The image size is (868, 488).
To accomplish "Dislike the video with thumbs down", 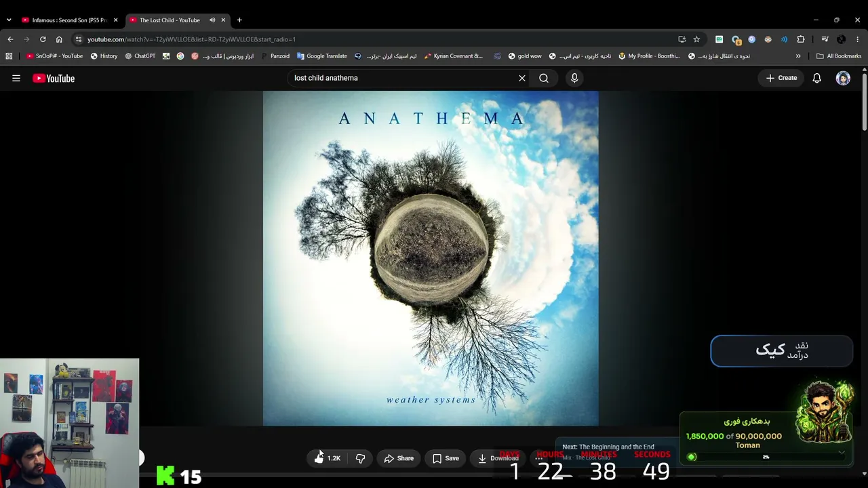I will pyautogui.click(x=361, y=458).
